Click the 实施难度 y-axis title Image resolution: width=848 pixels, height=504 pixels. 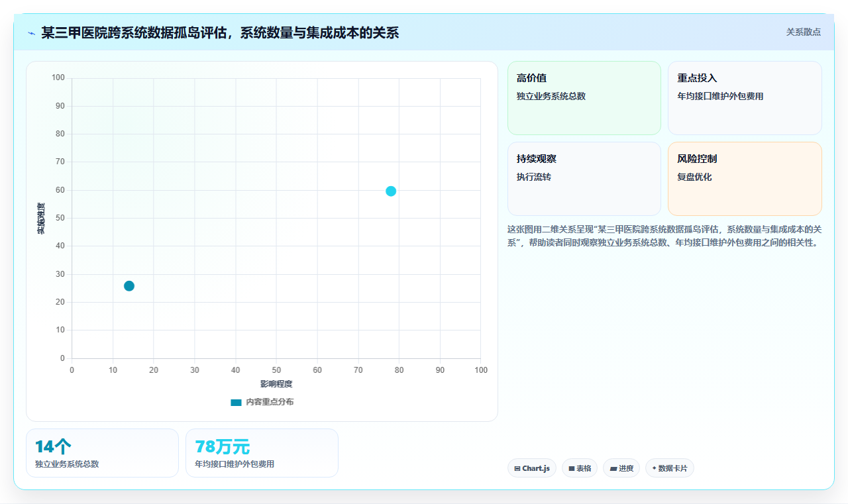(x=41, y=219)
